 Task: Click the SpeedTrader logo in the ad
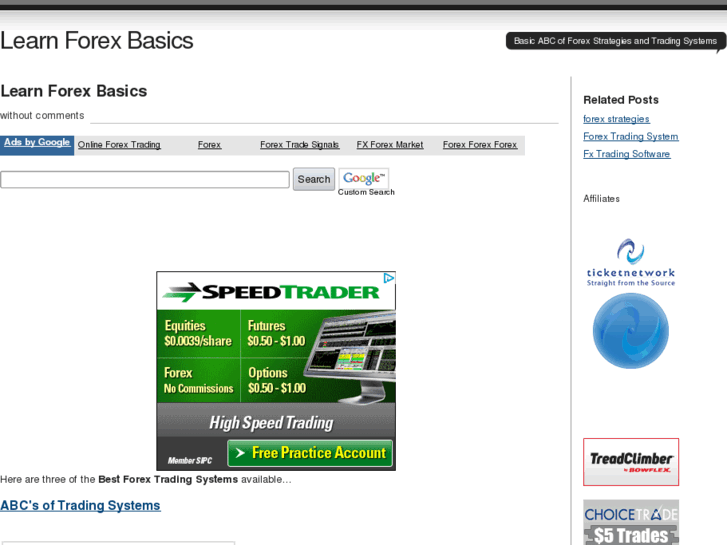(271, 292)
